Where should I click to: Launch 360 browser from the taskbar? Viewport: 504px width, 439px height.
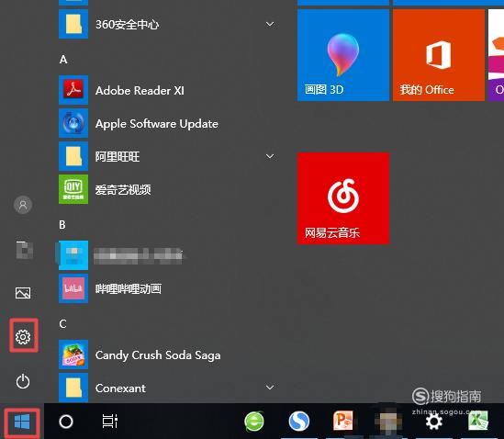coord(254,421)
